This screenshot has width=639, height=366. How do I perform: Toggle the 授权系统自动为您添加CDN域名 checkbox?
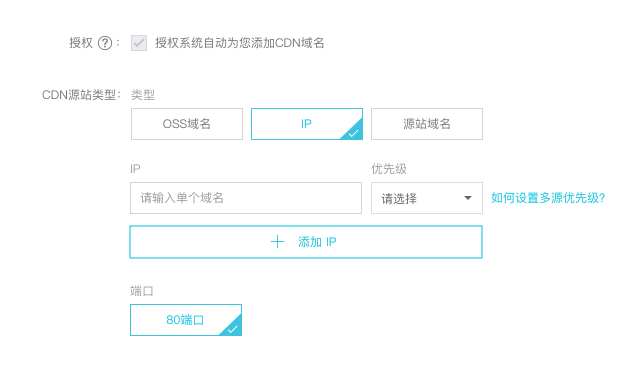click(x=139, y=43)
